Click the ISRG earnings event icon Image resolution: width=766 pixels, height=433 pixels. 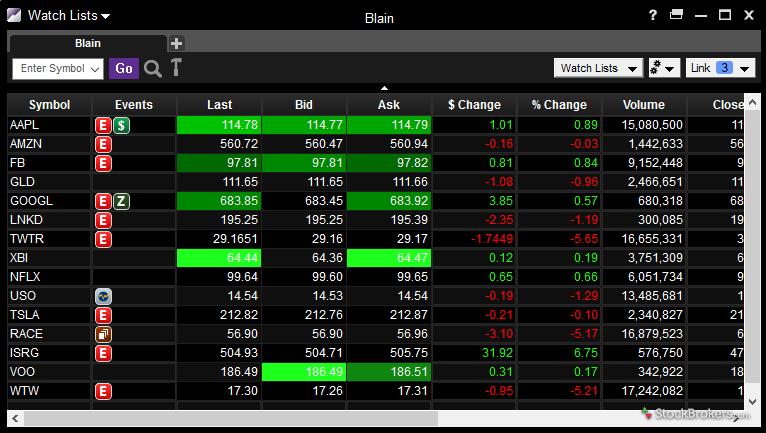tap(103, 353)
